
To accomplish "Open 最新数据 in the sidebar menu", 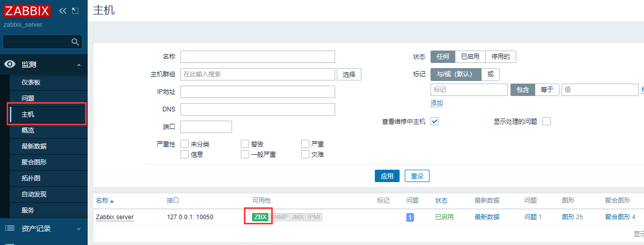I will pyautogui.click(x=34, y=146).
